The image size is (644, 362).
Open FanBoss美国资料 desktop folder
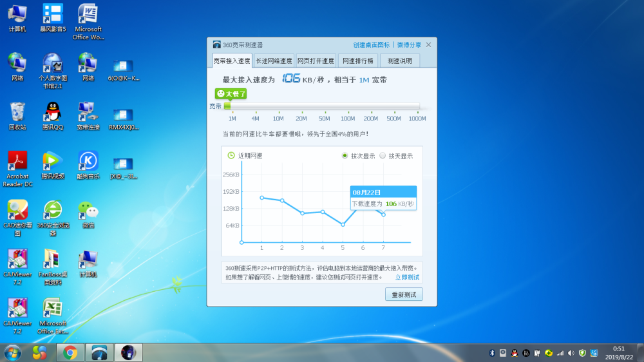click(x=53, y=267)
